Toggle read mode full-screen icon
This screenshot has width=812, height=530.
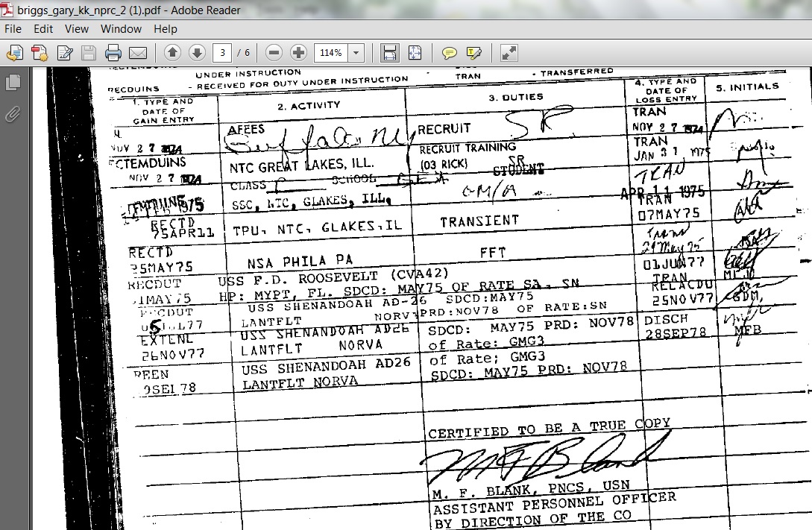click(509, 53)
